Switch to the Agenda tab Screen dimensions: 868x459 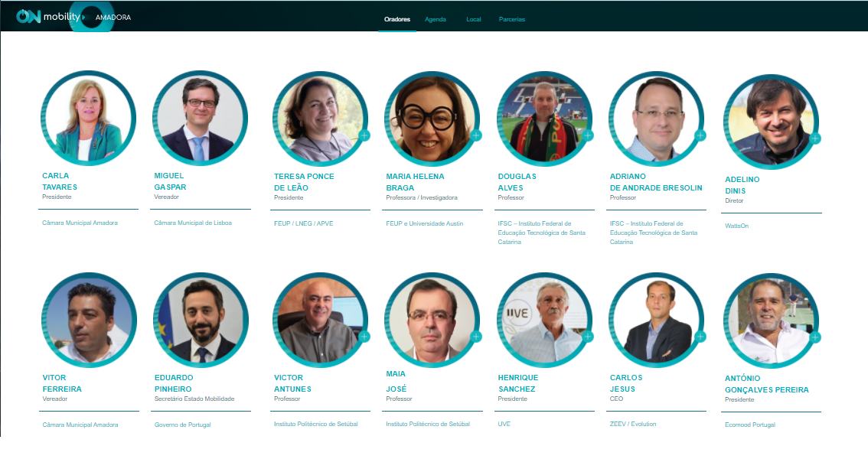point(435,19)
